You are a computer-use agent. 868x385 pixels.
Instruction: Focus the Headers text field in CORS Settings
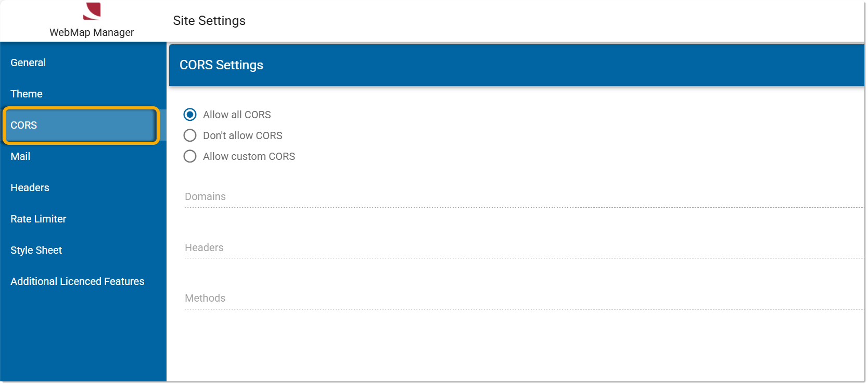[524, 247]
